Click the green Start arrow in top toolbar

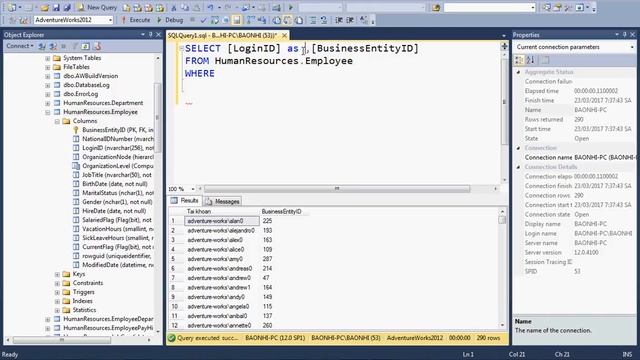291,7
